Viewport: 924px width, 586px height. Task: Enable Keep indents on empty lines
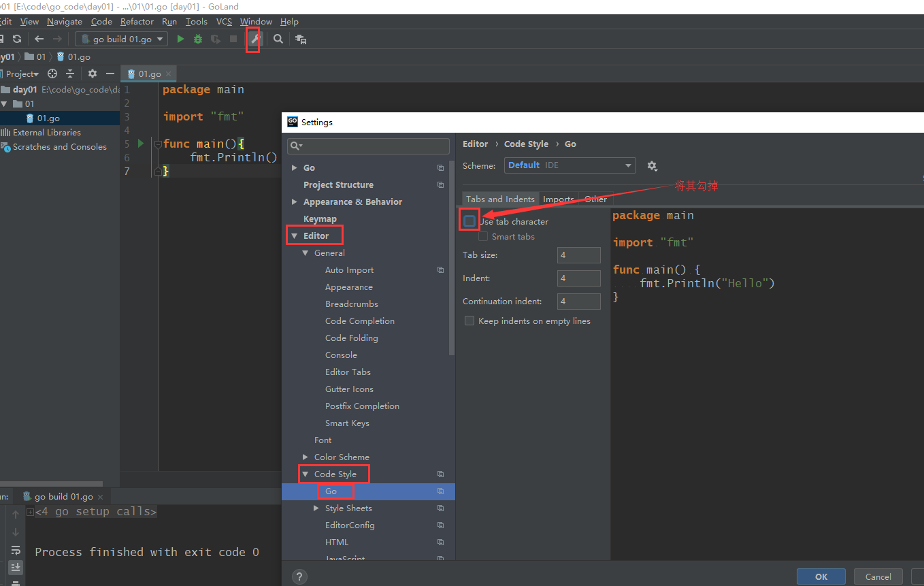(x=469, y=321)
